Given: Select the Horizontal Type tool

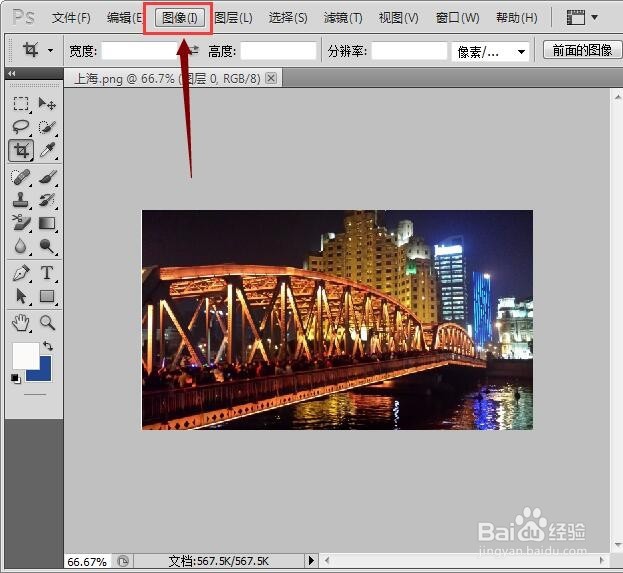Looking at the screenshot, I should (x=47, y=273).
